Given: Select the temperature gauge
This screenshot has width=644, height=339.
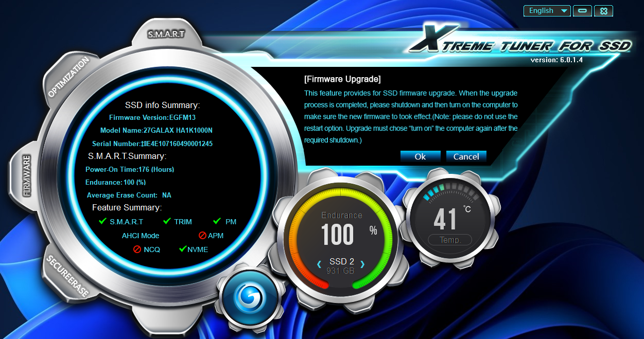Looking at the screenshot, I should (x=450, y=216).
